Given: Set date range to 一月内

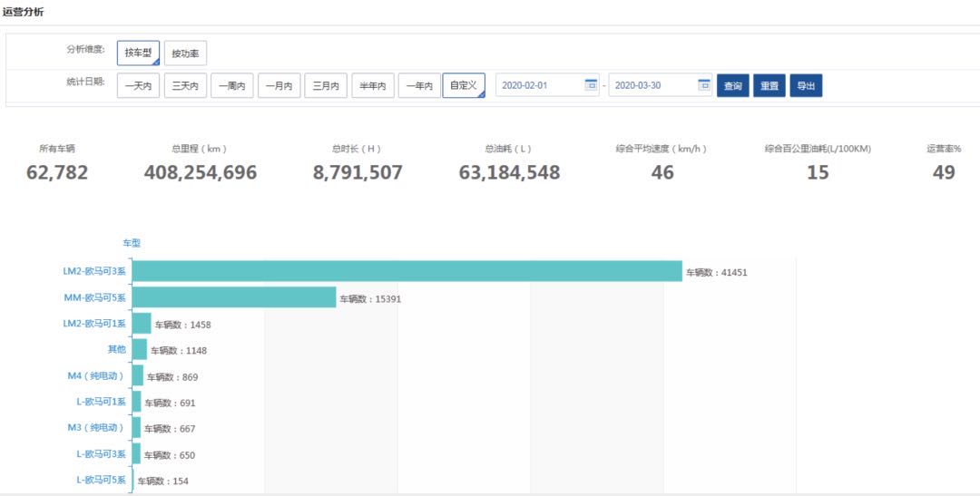Looking at the screenshot, I should pos(279,86).
